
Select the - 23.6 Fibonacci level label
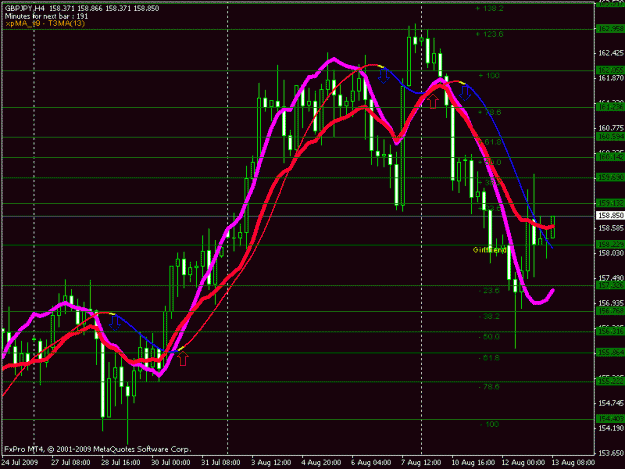pyautogui.click(x=489, y=290)
